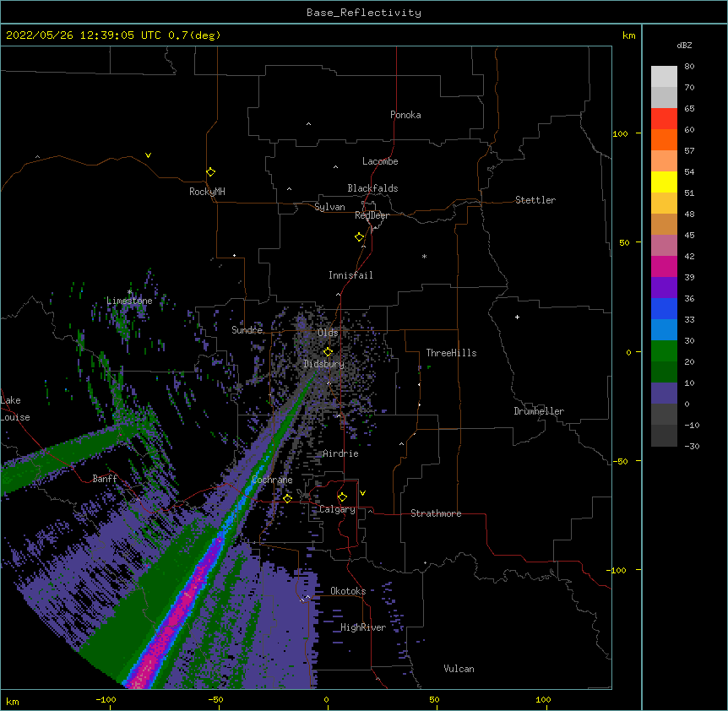
Task: Select the RockyMH label
Action: (207, 192)
